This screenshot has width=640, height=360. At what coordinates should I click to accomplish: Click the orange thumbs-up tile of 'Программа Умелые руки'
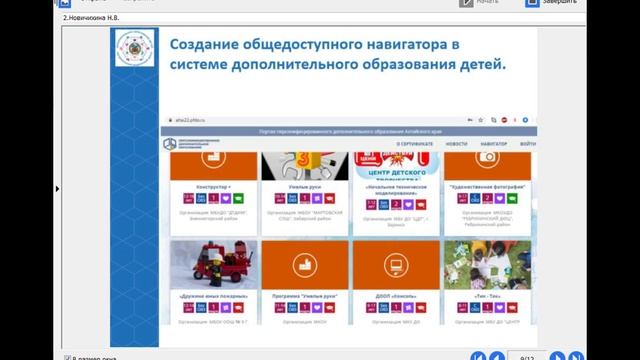[305, 265]
